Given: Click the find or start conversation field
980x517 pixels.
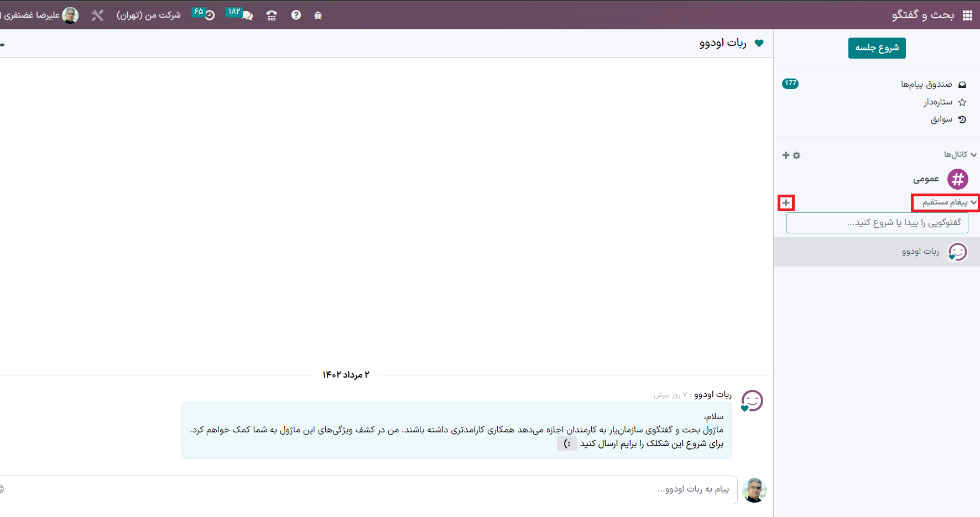Looking at the screenshot, I should (x=877, y=223).
